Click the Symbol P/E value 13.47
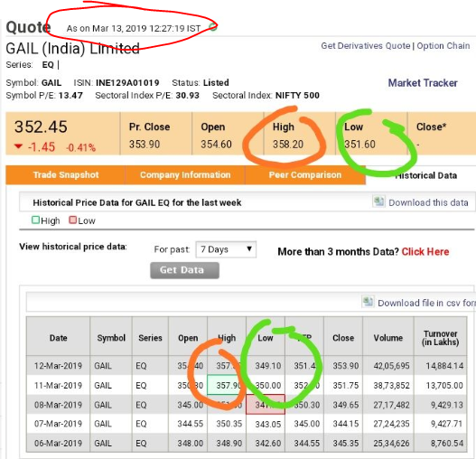 pos(70,96)
